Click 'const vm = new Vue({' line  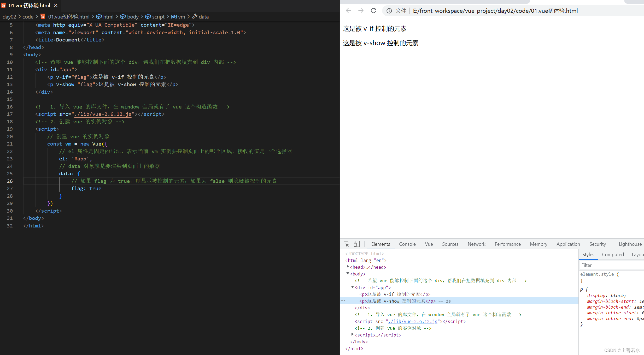coord(77,144)
